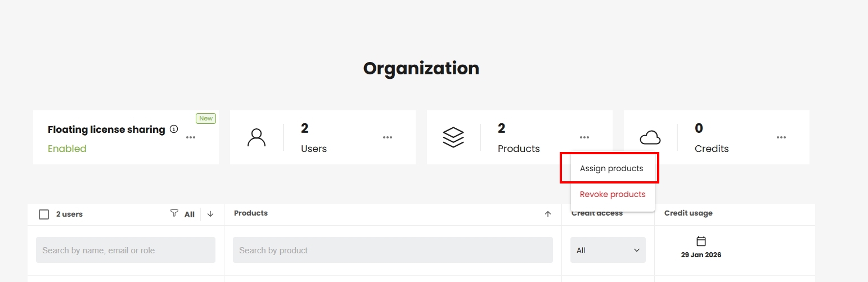Expand the Credit access All dropdown
Viewport: 868px width, 282px height.
tap(608, 250)
